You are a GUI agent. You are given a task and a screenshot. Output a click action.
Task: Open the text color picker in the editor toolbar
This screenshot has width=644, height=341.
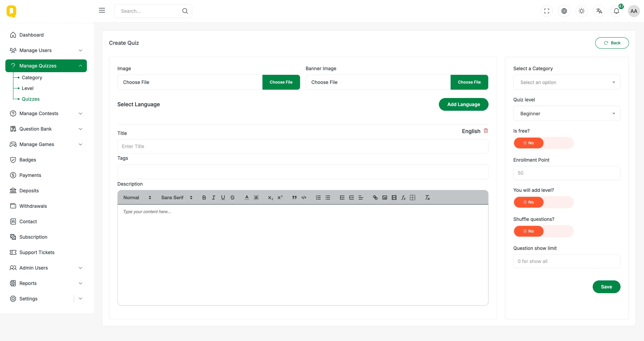[x=247, y=198]
